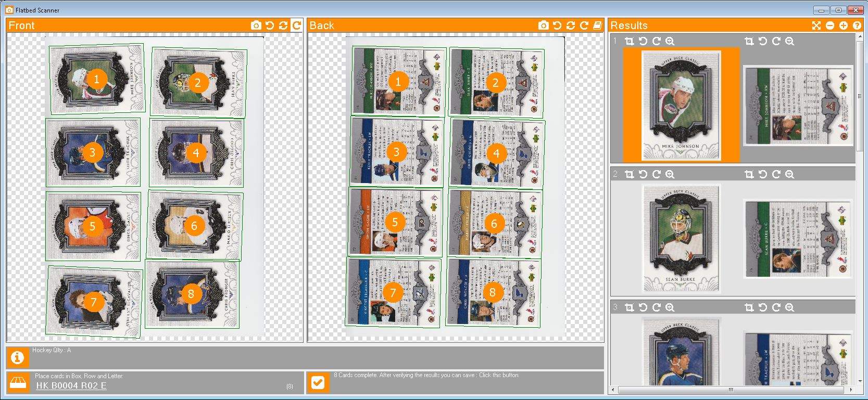Click the info icon button

tap(17, 357)
